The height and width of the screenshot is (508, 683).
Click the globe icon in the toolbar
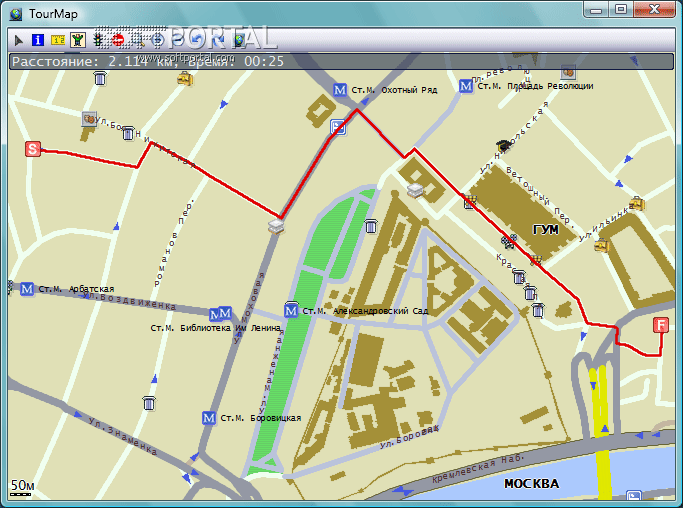click(239, 40)
